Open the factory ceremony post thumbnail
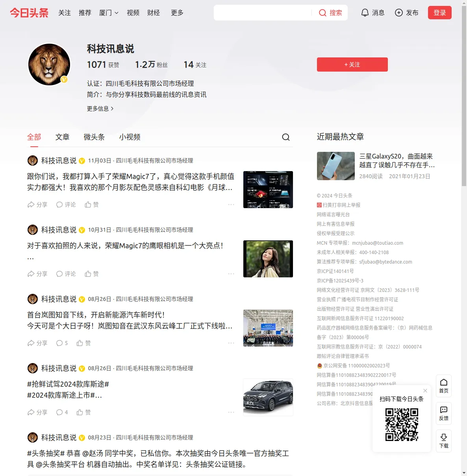This screenshot has width=467, height=476. (268, 328)
